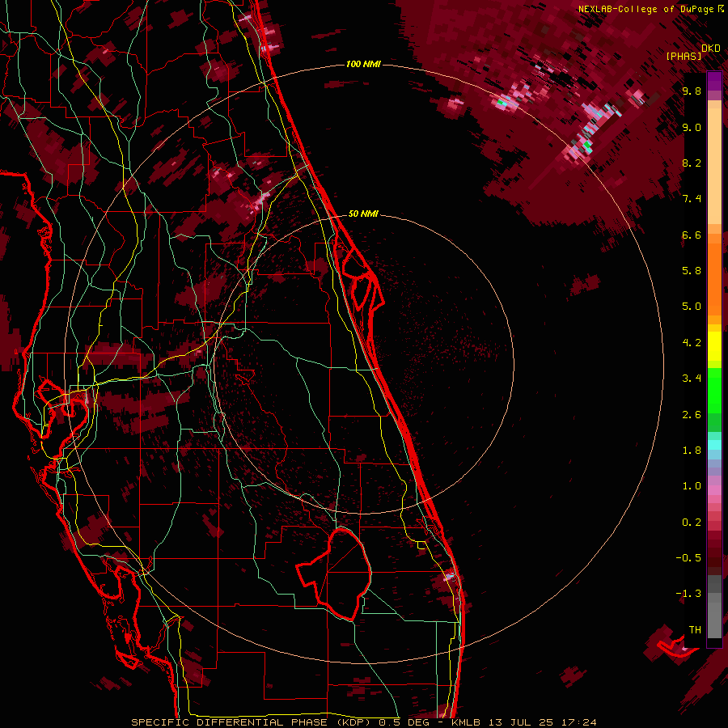728x728 pixels.
Task: Click the purple top segment of color bar
Action: [x=714, y=82]
